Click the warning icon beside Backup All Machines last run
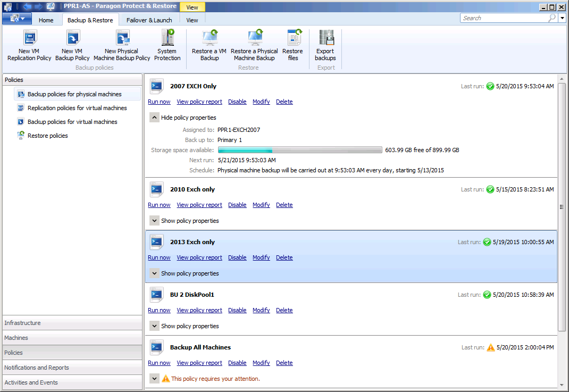569x392 pixels. tap(491, 347)
